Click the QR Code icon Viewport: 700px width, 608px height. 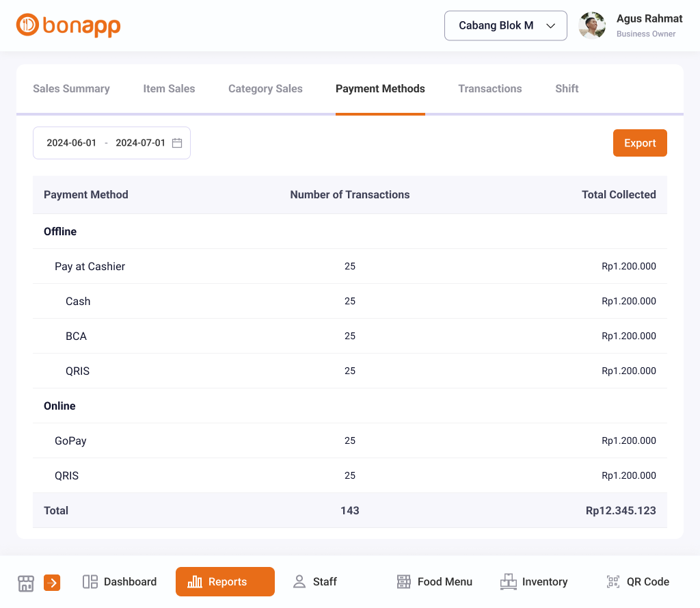pyautogui.click(x=613, y=581)
